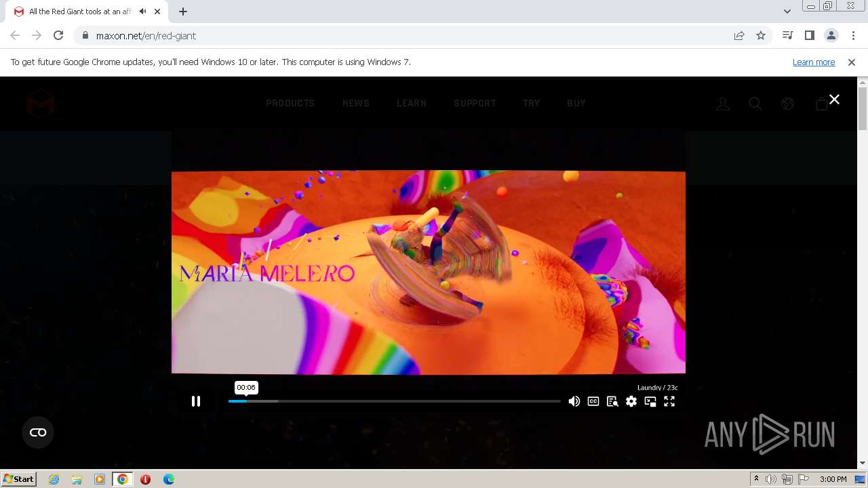Open a new browser tab

(x=183, y=12)
